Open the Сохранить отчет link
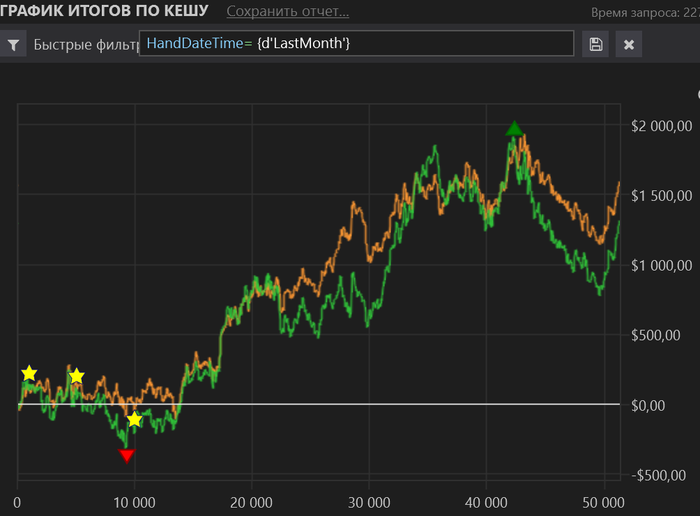 coord(288,11)
